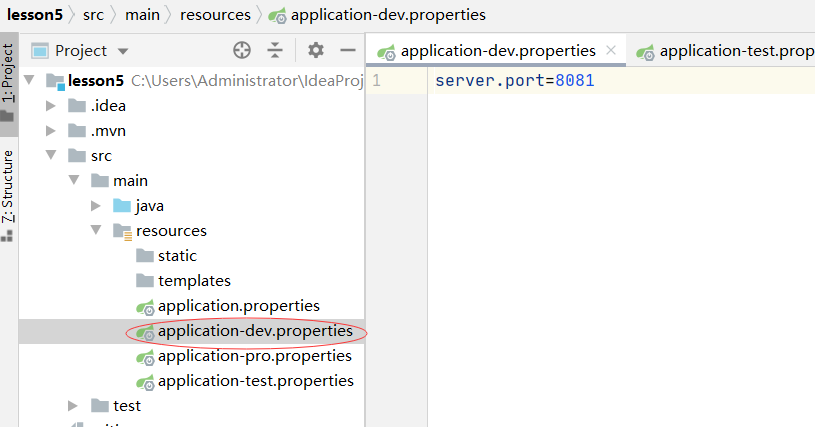Collapse the lesson5 root node
Screen dimensions: 815x427
(29, 80)
